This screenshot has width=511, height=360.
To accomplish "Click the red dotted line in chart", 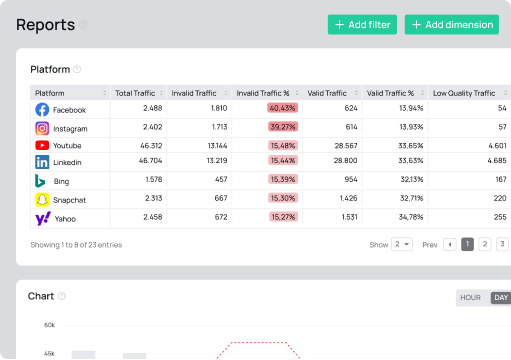I will [x=258, y=343].
